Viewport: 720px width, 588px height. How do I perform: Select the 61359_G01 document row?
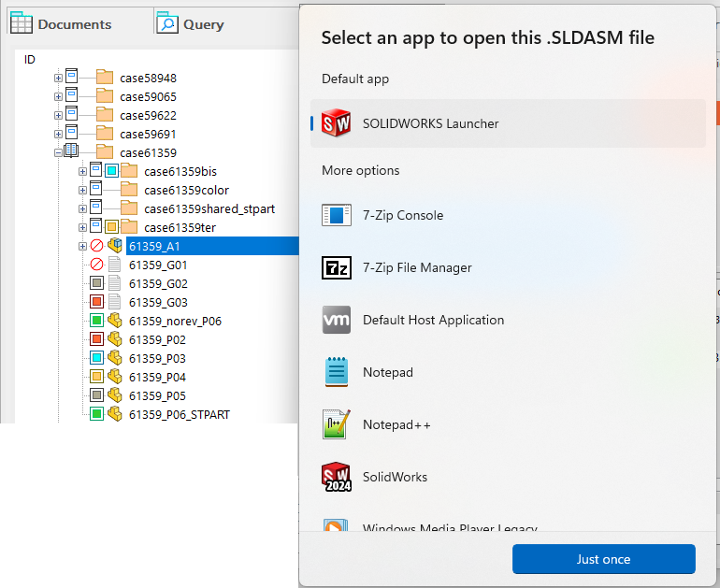[x=158, y=265]
